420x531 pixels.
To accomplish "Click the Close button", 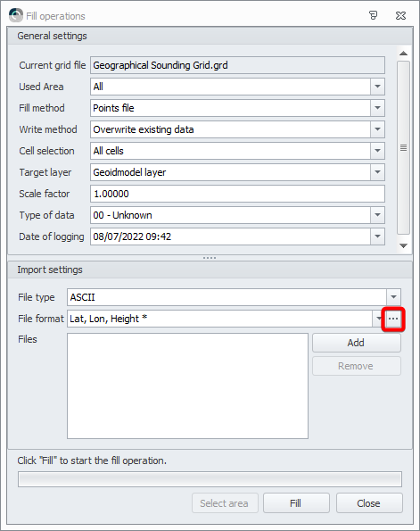I will pos(369,503).
